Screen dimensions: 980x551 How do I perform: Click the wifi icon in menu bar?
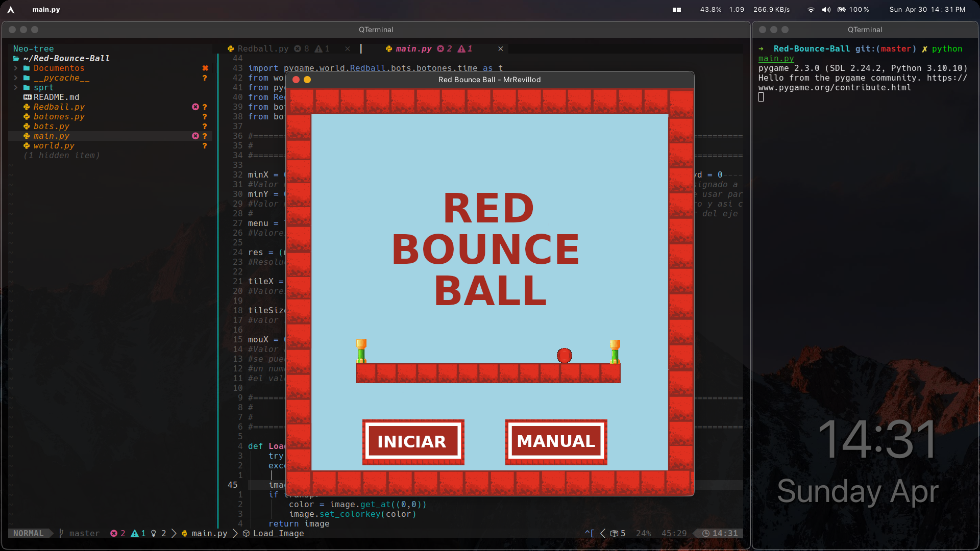(x=811, y=10)
